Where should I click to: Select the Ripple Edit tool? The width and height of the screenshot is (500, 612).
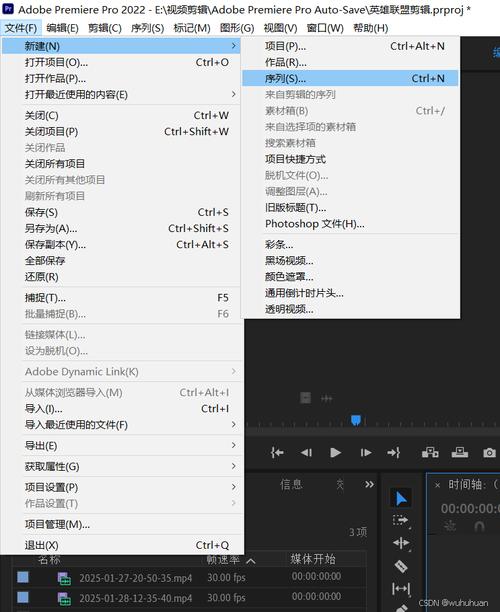point(401,543)
